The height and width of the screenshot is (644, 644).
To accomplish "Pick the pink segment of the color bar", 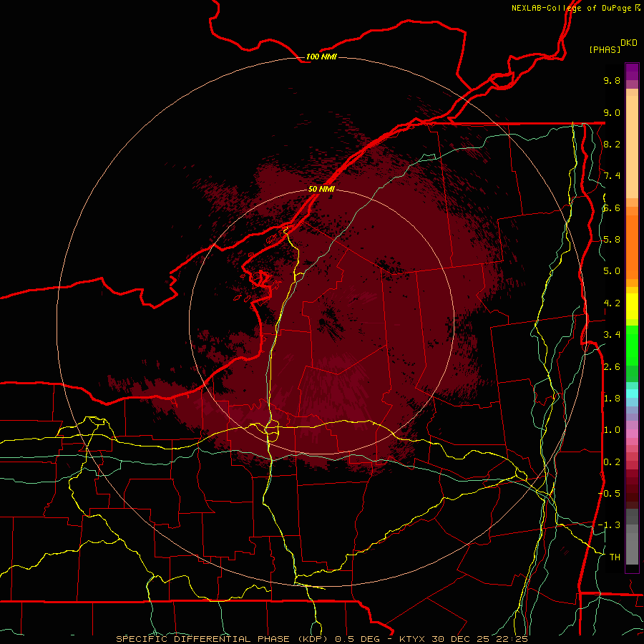I will (632, 434).
